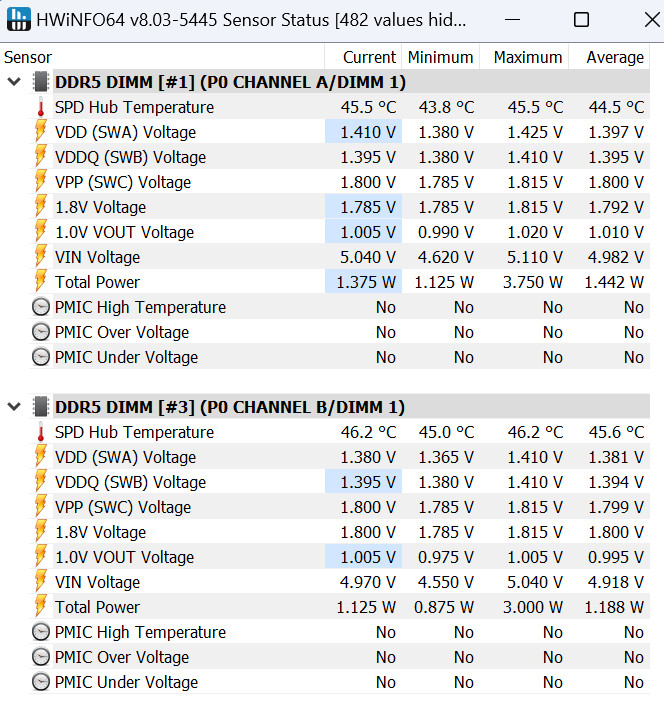
Task: Click the 1.375 W current Total Power value
Action: [366, 282]
